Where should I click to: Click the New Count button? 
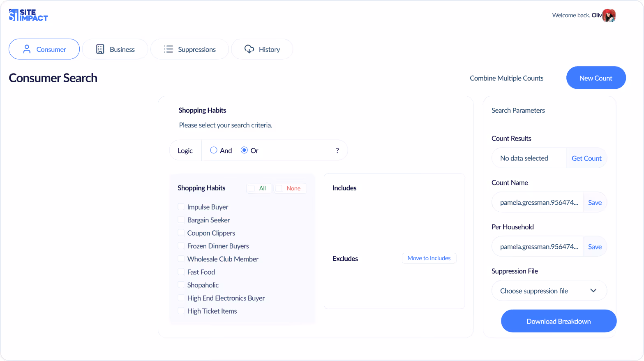pyautogui.click(x=596, y=78)
